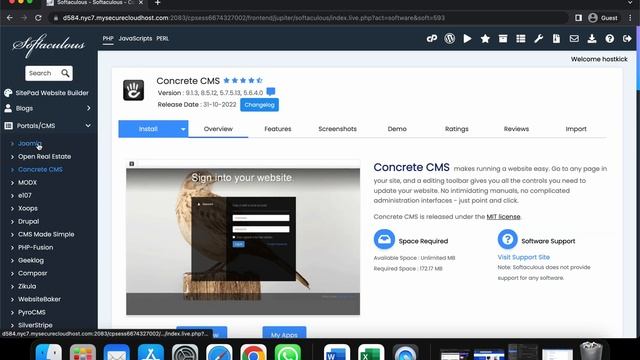Open the MIT license link
Image resolution: width=640 pixels, height=360 pixels.
pos(503,217)
